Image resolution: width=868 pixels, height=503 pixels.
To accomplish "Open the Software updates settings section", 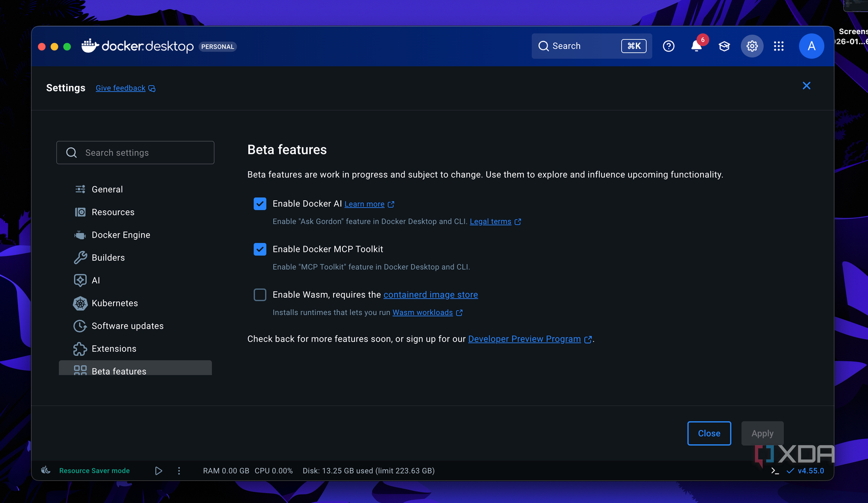I will point(127,326).
